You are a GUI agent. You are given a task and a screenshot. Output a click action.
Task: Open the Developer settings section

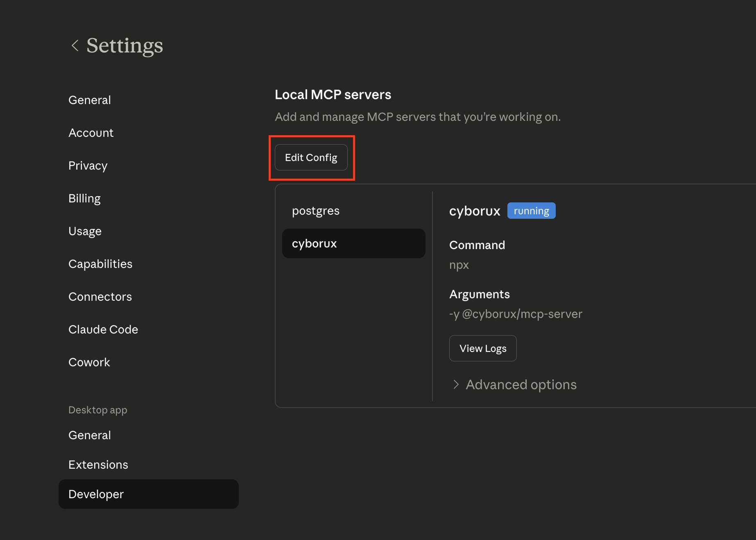tap(95, 494)
